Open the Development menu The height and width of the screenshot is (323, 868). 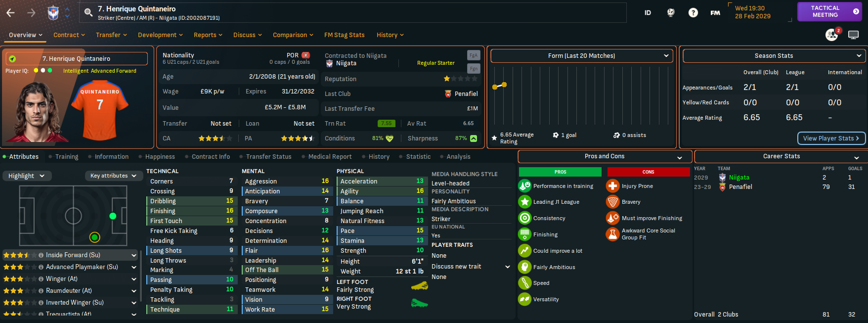click(x=160, y=35)
